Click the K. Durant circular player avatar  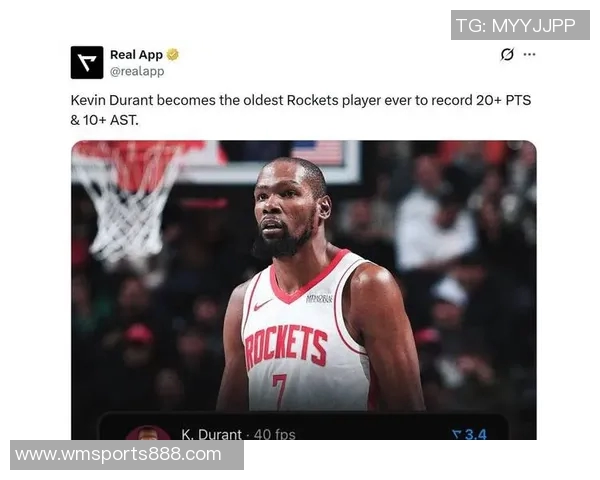click(x=147, y=433)
